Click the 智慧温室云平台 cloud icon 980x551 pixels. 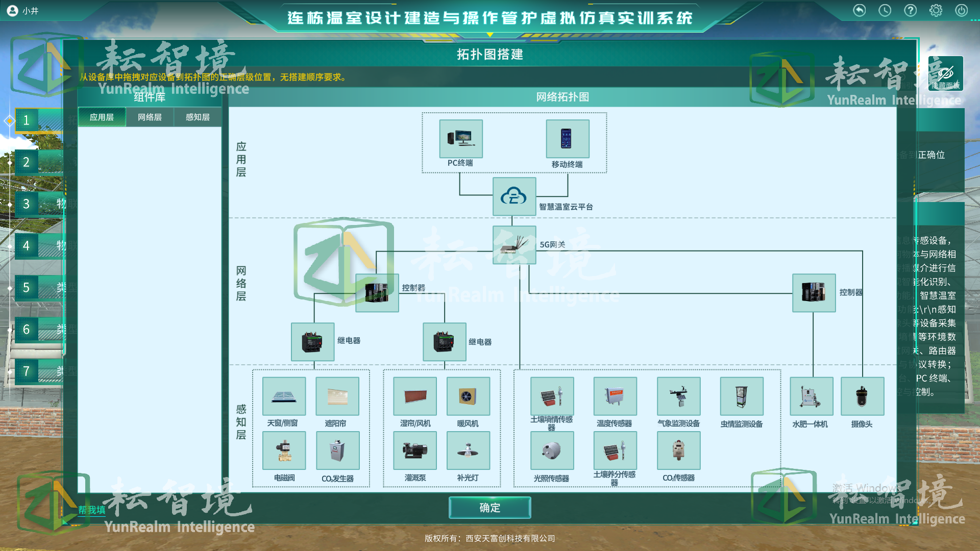514,196
